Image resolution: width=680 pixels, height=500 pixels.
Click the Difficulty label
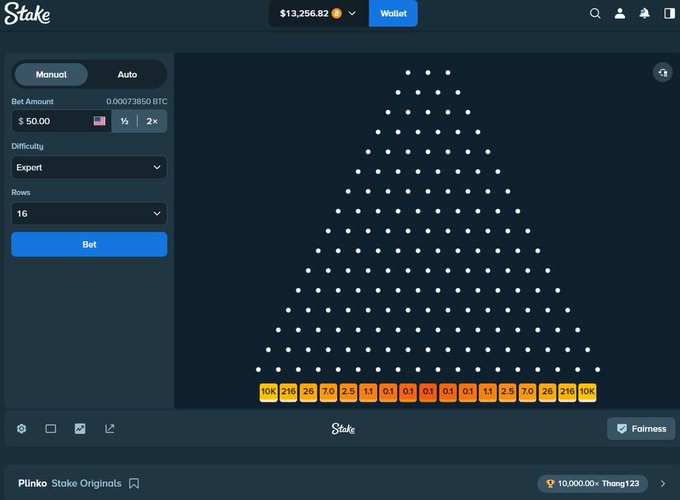pos(27,146)
